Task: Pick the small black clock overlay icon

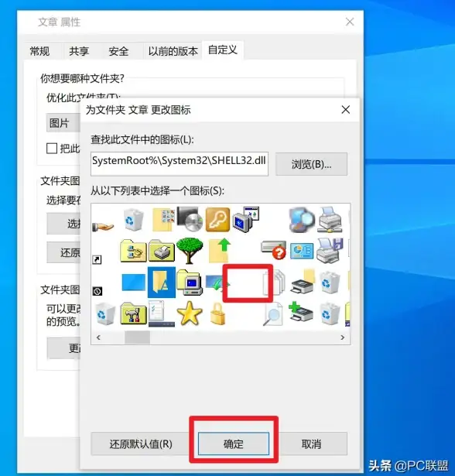Action: (97, 291)
